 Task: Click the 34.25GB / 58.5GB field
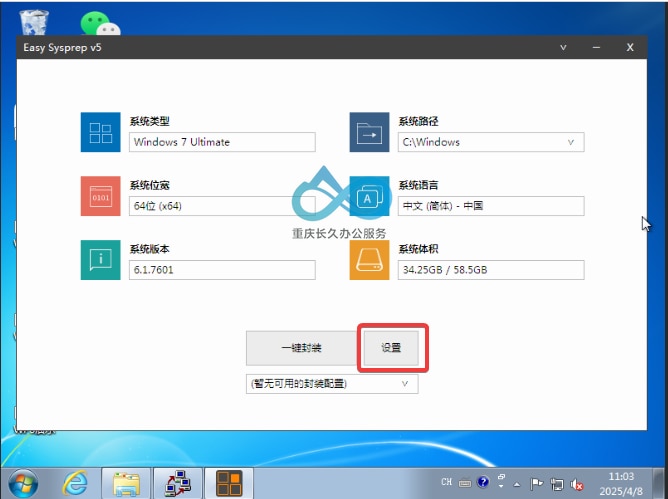(x=491, y=270)
